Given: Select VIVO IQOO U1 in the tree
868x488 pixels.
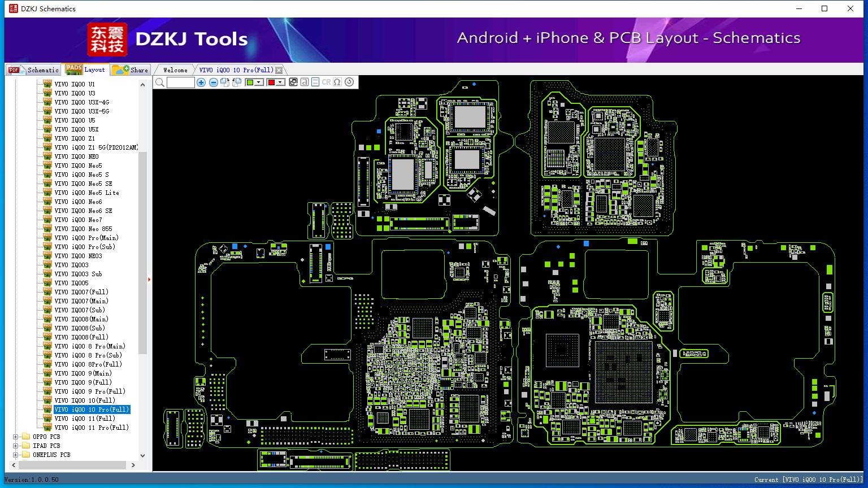Looking at the screenshot, I should click(x=75, y=84).
